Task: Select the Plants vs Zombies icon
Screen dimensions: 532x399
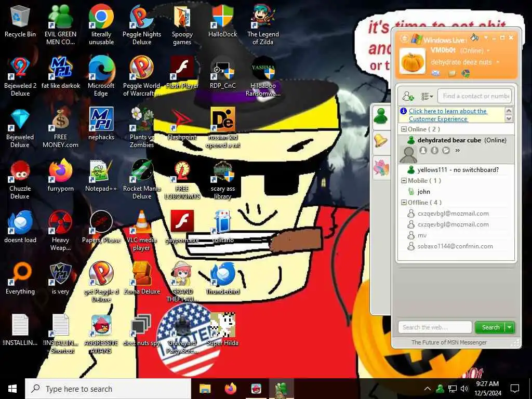Action: pyautogui.click(x=142, y=128)
